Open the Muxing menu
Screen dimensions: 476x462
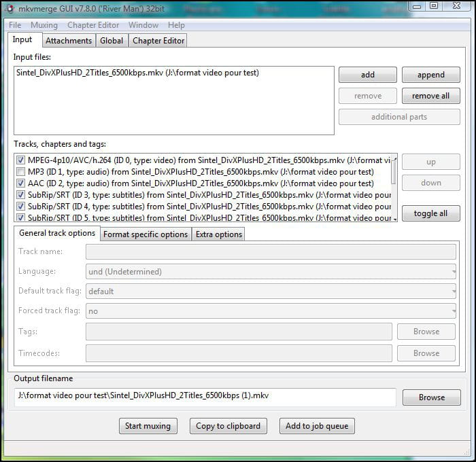[x=44, y=25]
